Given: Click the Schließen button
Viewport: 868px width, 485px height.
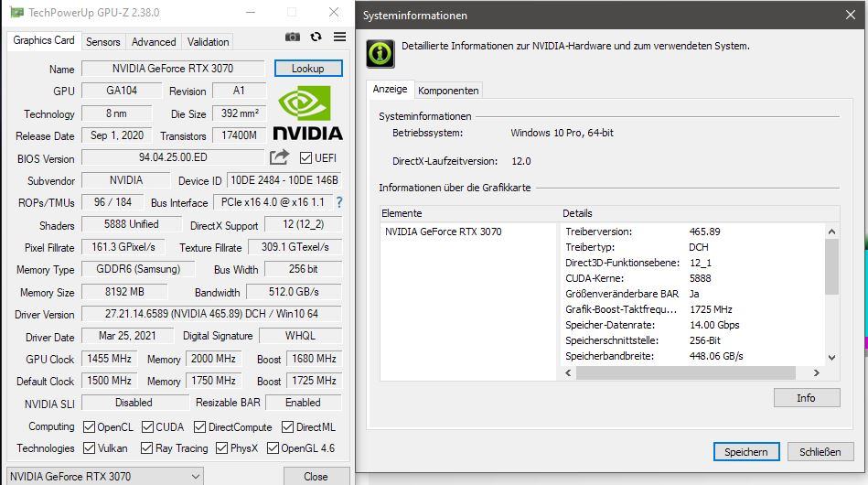Looking at the screenshot, I should point(820,452).
